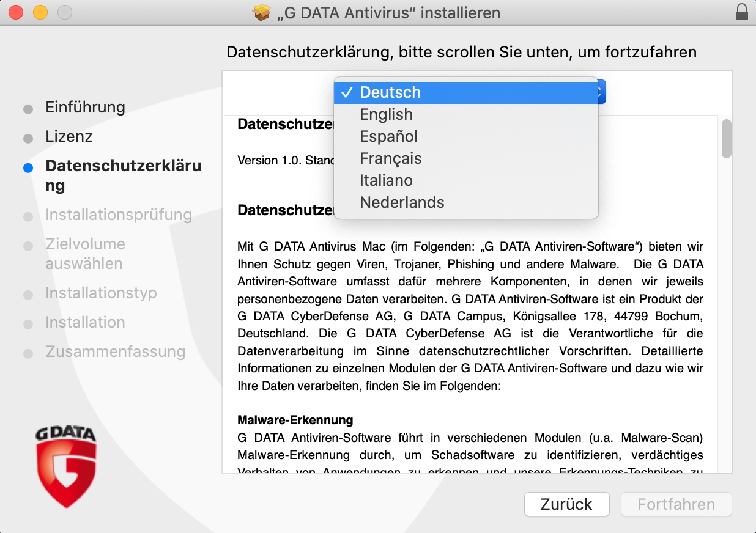756x533 pixels.
Task: Click the G DATA shield logo
Action: point(65,468)
